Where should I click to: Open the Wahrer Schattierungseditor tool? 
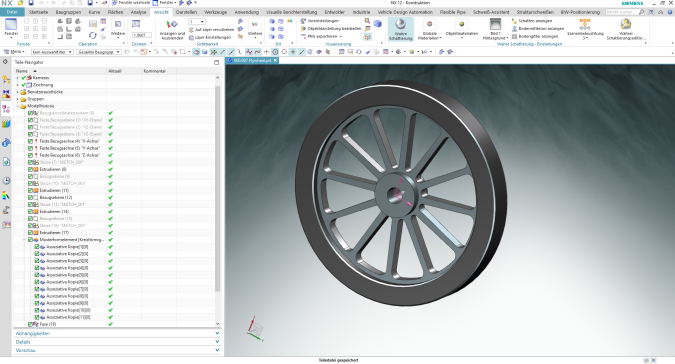[x=625, y=29]
